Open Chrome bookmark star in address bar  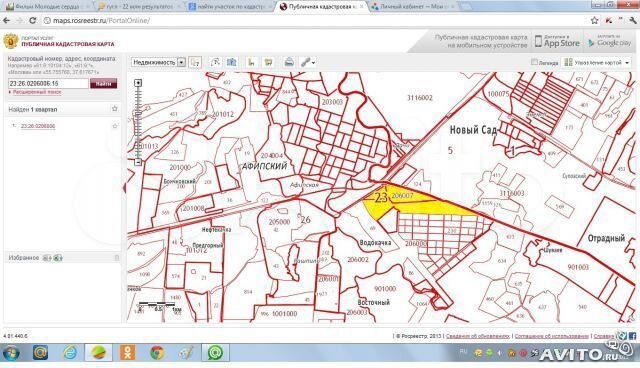594,20
